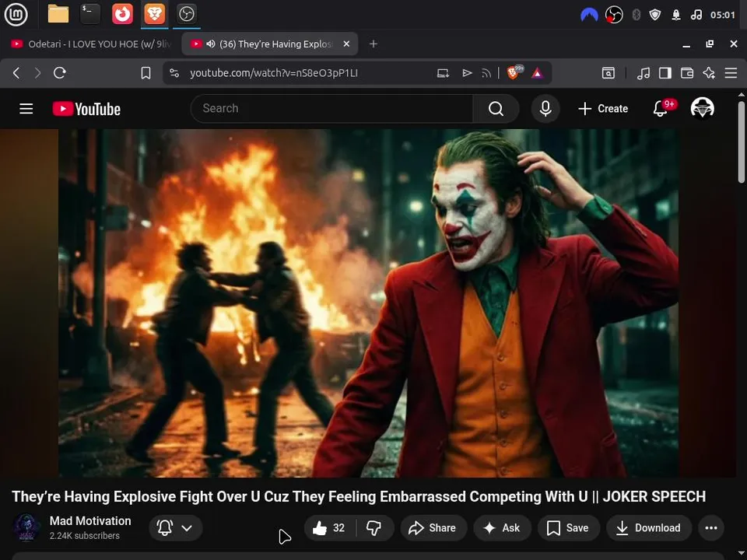This screenshot has height=560, width=747.
Task: Share this video
Action: [433, 527]
